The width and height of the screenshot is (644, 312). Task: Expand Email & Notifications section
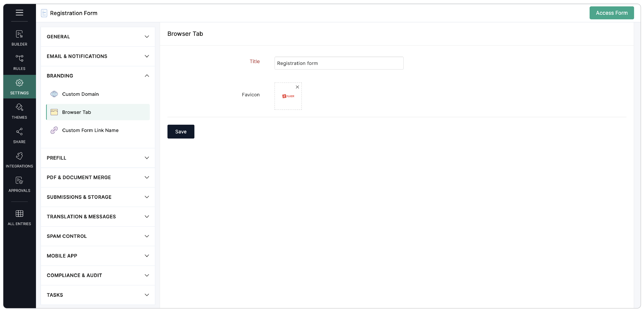coord(97,56)
